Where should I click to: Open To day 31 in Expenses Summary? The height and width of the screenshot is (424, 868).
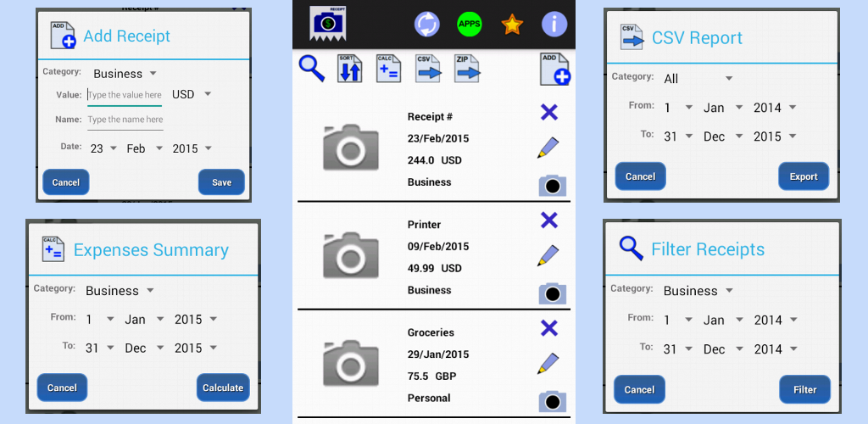point(100,349)
